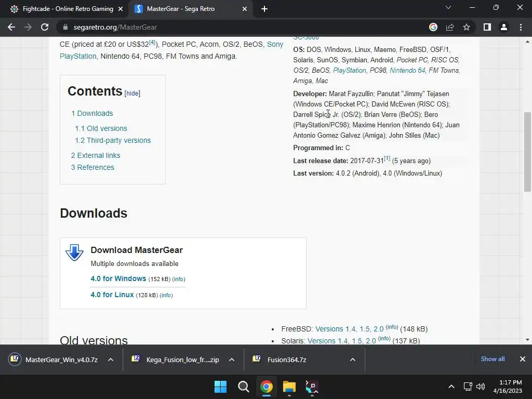This screenshot has height=399, width=532.
Task: Download 4.0 for Windows
Action: [x=118, y=278]
